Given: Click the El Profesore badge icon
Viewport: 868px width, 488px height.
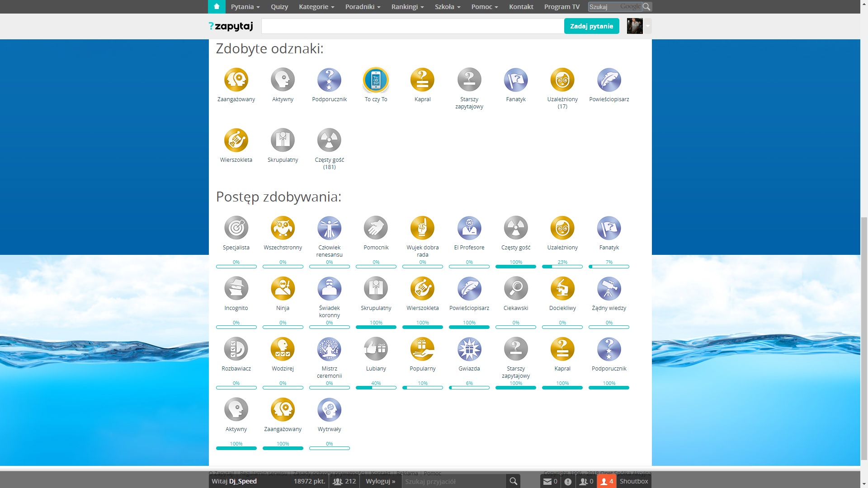Looking at the screenshot, I should click(469, 228).
